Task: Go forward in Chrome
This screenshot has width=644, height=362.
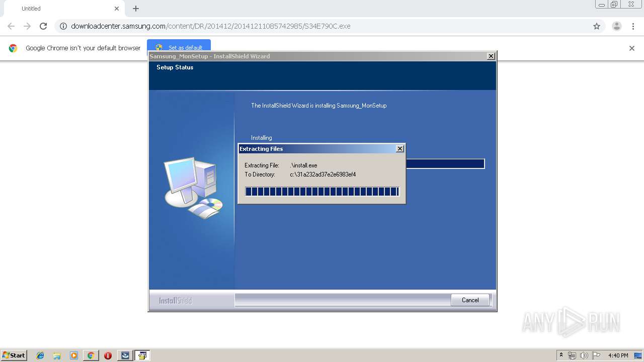Action: pyautogui.click(x=27, y=26)
